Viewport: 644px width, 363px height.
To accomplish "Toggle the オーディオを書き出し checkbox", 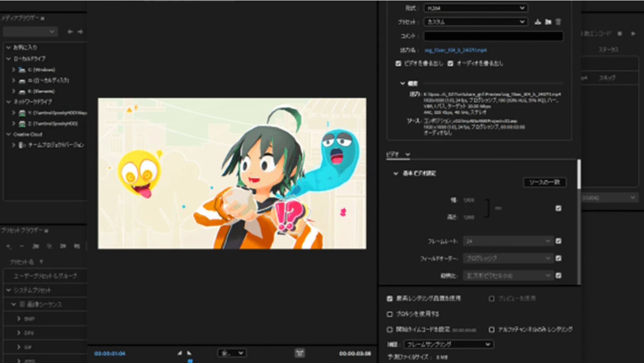I will click(x=450, y=64).
